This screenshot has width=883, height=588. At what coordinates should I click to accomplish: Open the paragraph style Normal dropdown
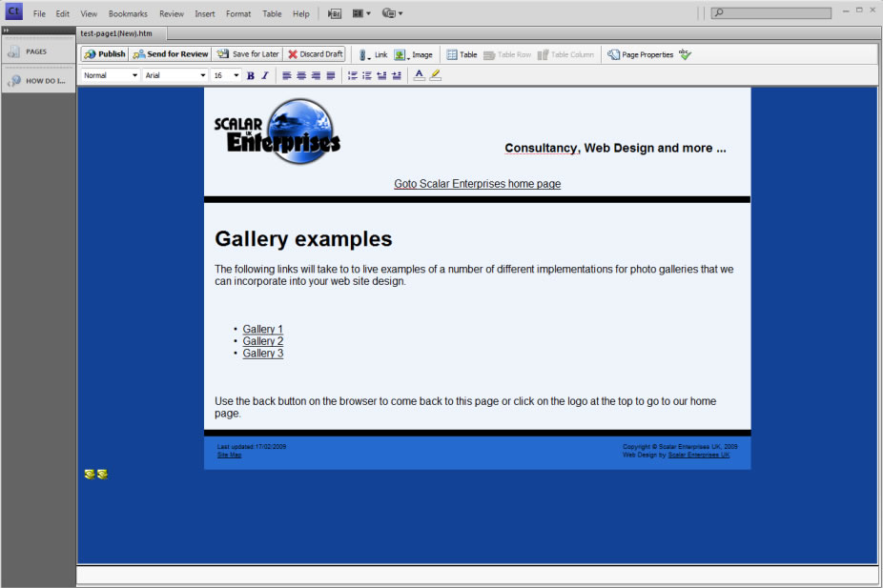[111, 75]
